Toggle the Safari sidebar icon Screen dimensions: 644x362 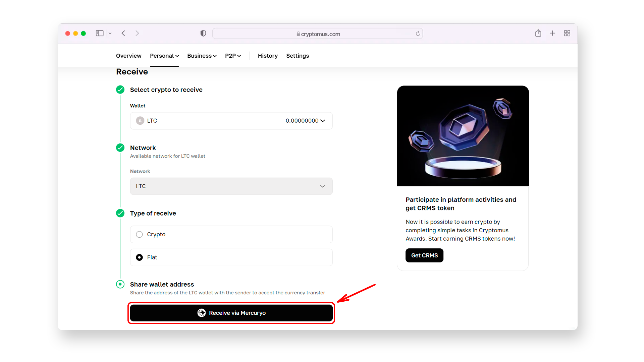100,33
